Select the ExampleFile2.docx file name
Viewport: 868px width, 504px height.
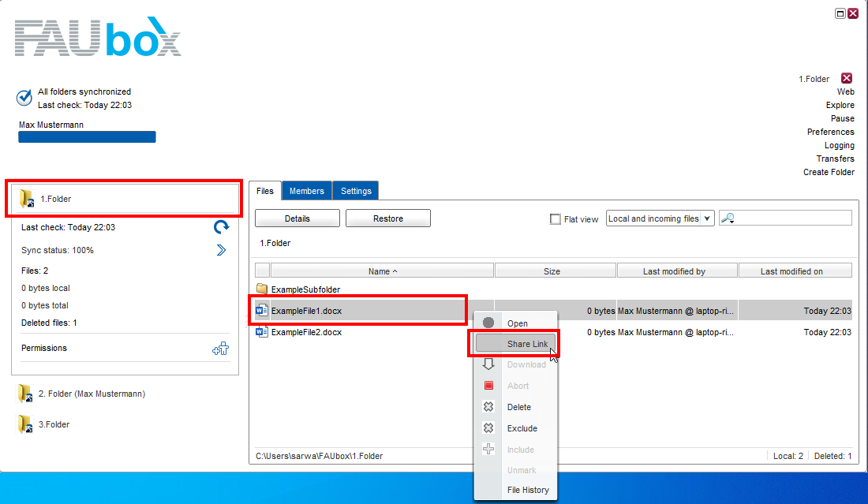pyautogui.click(x=306, y=332)
